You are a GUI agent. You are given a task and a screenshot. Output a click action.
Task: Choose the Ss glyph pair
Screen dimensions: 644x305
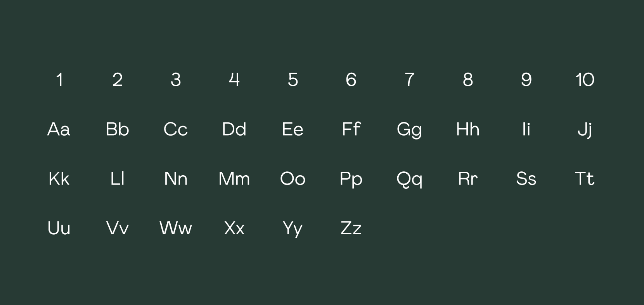tap(526, 179)
